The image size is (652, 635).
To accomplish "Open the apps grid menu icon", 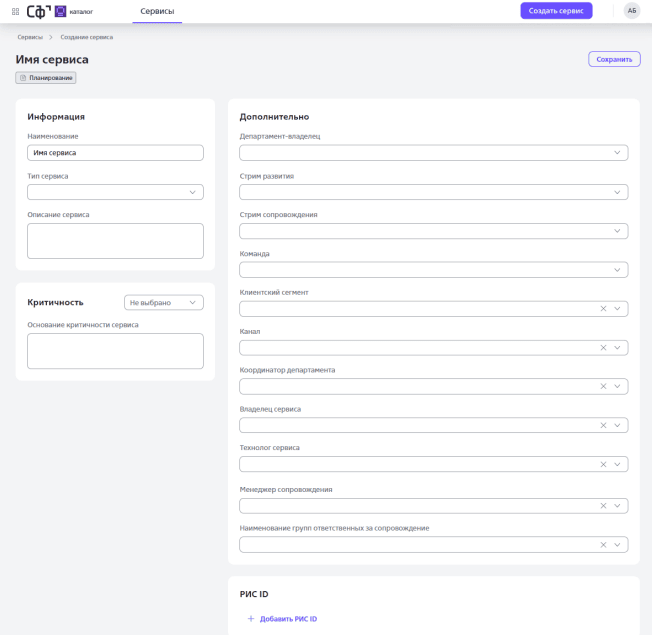I will (x=15, y=11).
